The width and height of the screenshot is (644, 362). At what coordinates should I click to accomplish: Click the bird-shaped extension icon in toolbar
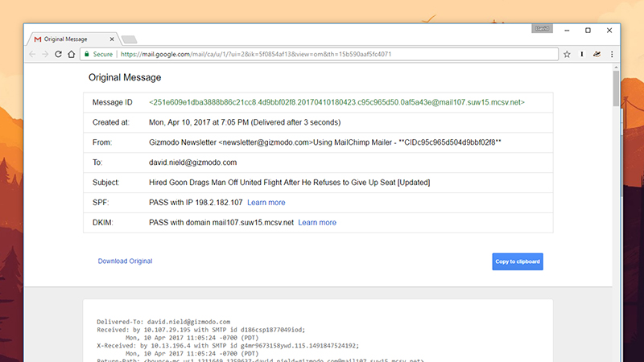(x=597, y=54)
